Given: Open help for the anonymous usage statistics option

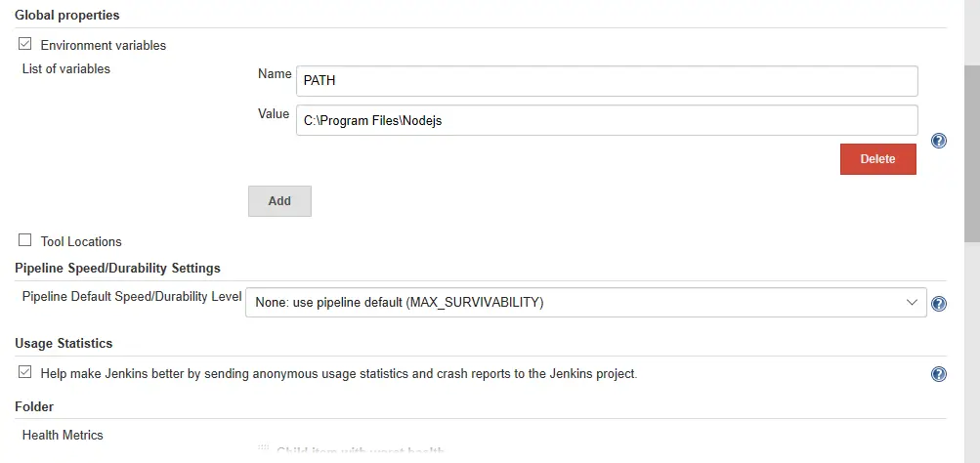Looking at the screenshot, I should click(x=938, y=374).
